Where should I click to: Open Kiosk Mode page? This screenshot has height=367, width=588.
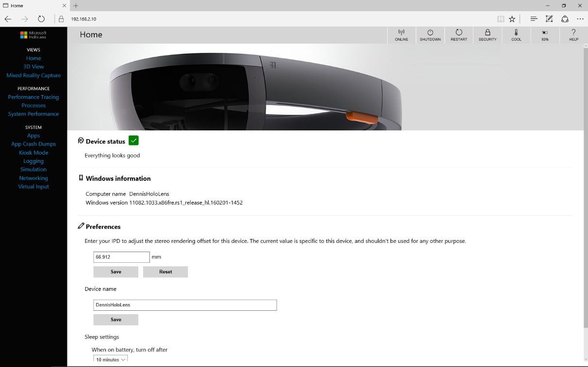tap(33, 153)
